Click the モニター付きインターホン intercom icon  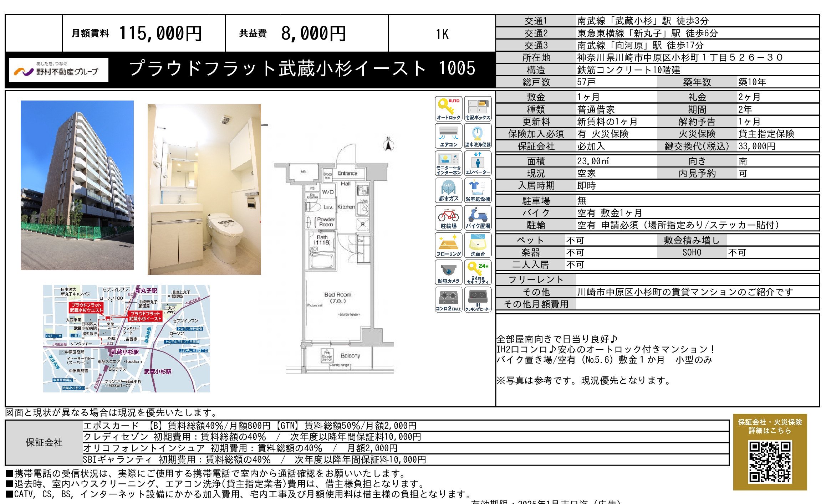click(x=449, y=163)
